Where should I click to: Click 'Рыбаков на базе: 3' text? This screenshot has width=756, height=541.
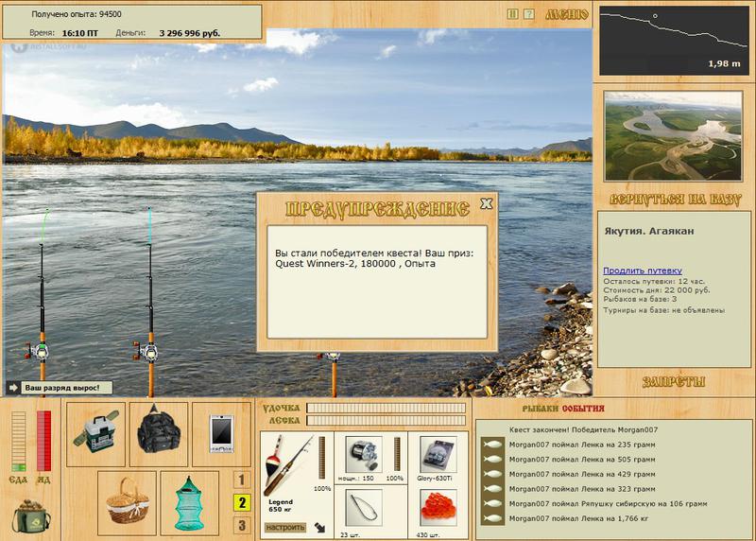pyautogui.click(x=640, y=299)
